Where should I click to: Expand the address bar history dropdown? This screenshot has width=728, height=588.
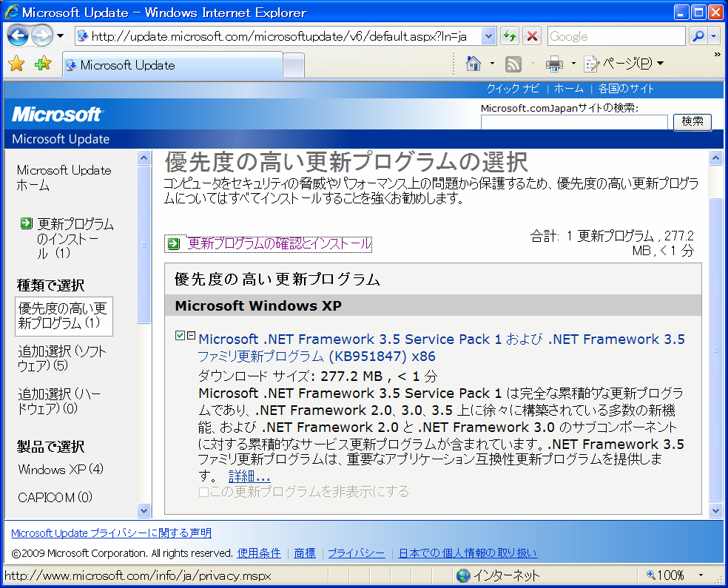[488, 36]
